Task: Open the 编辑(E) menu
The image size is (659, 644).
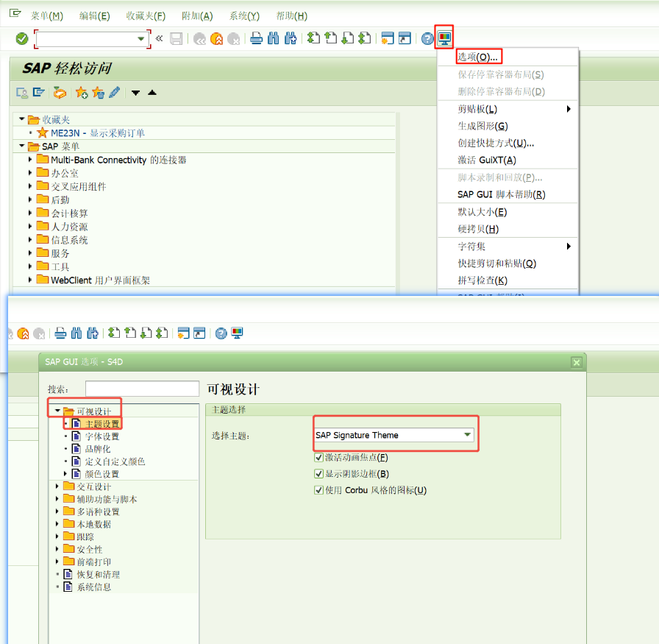Action: click(95, 16)
